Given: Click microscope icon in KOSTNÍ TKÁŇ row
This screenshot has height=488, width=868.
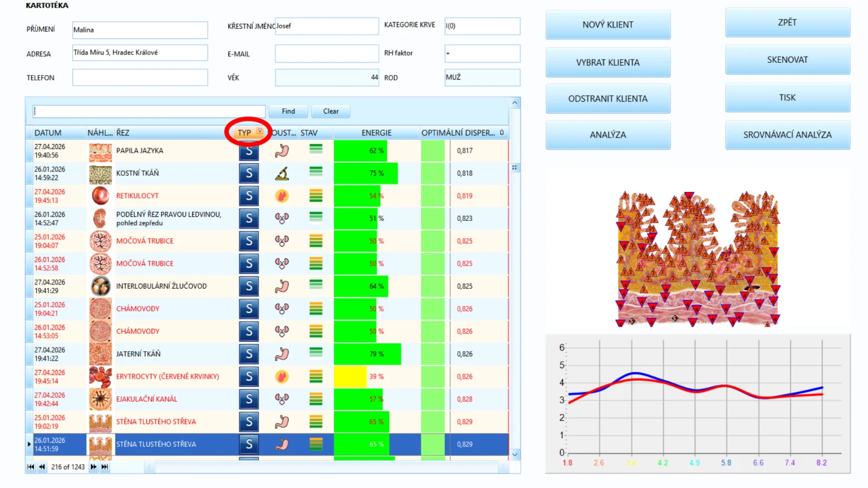Looking at the screenshot, I should tap(282, 174).
